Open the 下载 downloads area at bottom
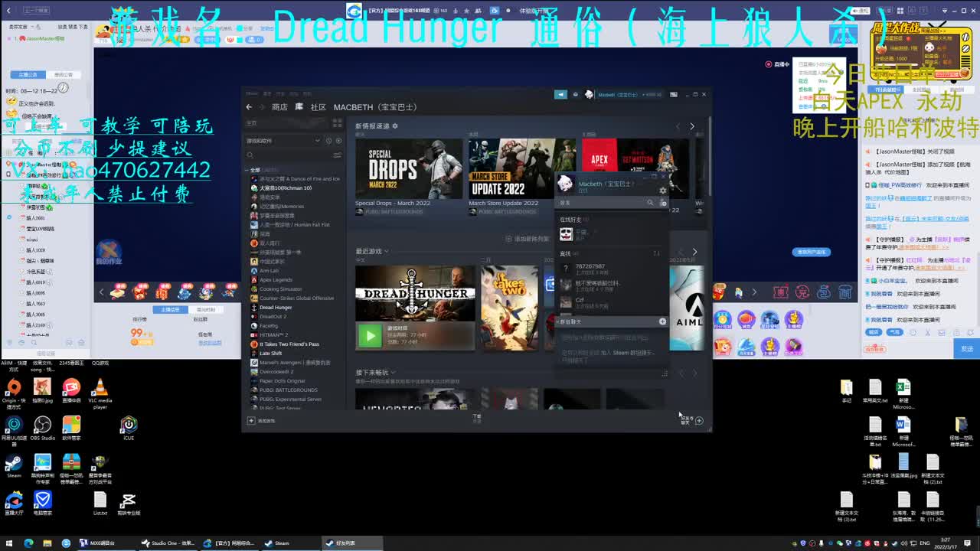 [x=476, y=419]
